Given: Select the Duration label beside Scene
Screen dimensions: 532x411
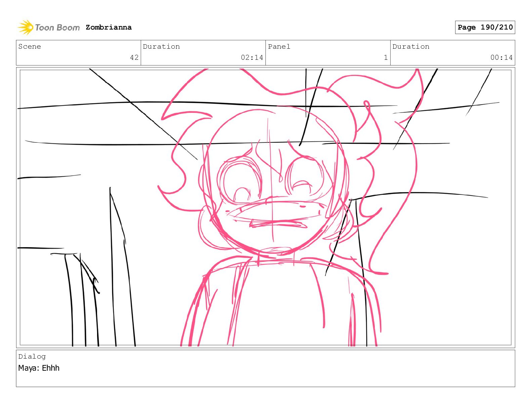Looking at the screenshot, I should pyautogui.click(x=161, y=46).
